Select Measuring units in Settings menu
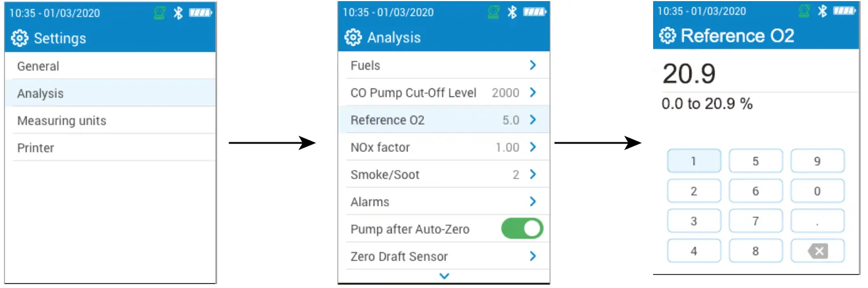This screenshot has height=288, width=868. 62,121
